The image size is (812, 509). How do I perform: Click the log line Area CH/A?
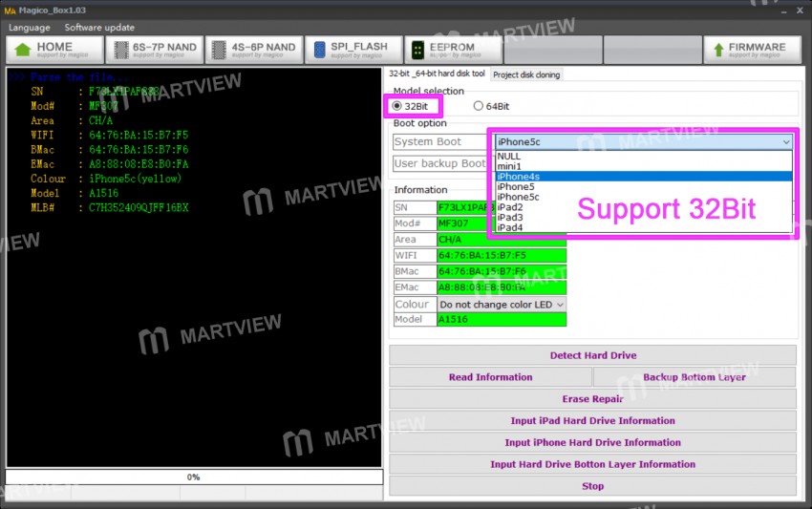pos(72,120)
